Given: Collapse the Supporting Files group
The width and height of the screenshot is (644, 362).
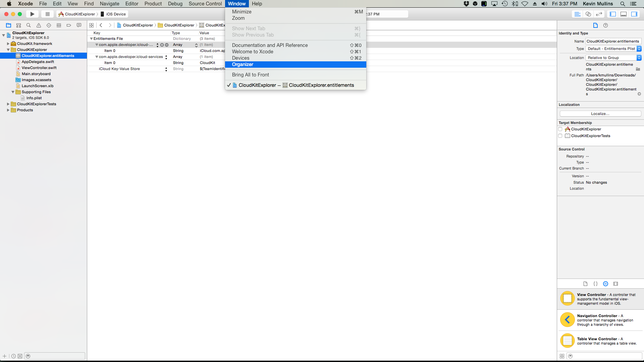Looking at the screenshot, I should (13, 92).
